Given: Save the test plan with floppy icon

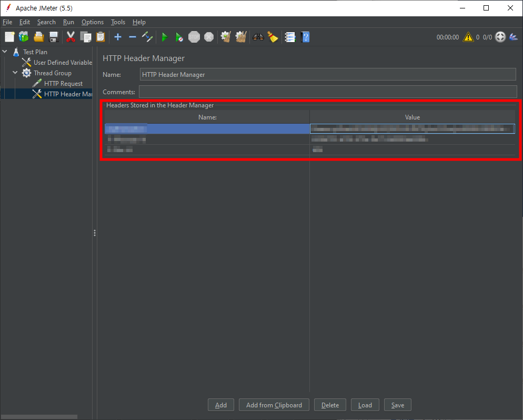Looking at the screenshot, I should tap(54, 37).
